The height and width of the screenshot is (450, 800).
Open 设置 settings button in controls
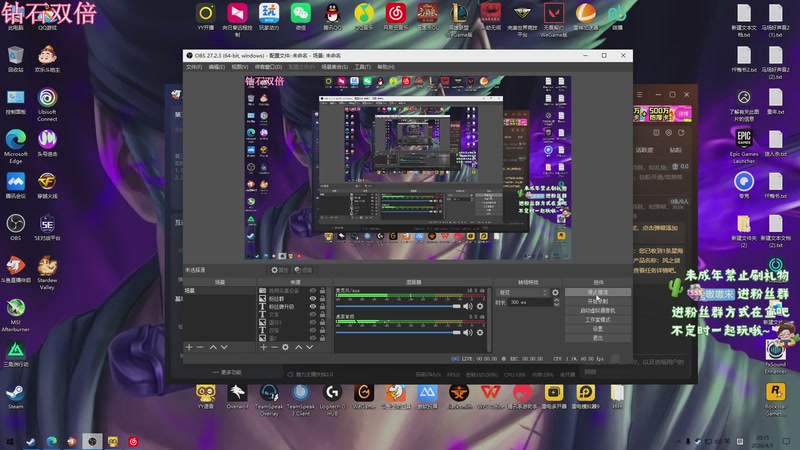[x=597, y=329]
